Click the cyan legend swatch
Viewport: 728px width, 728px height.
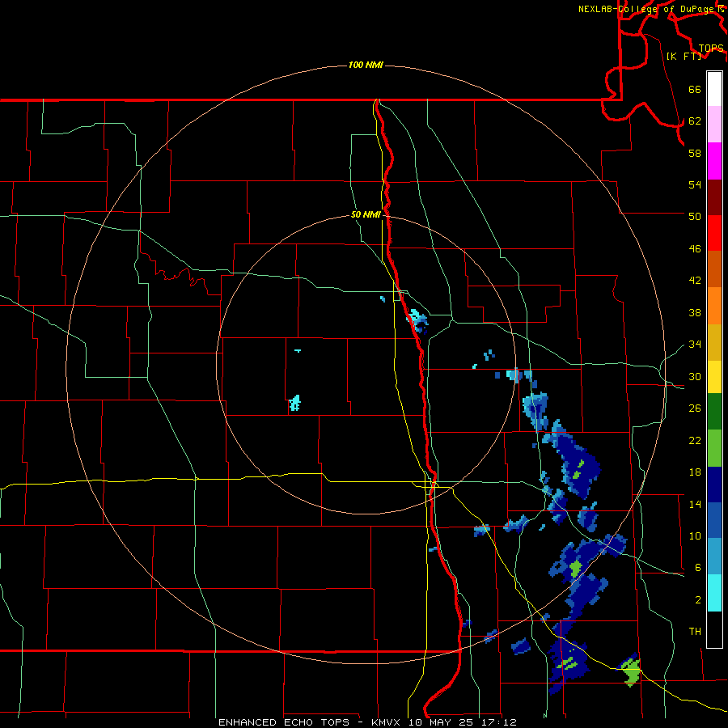tap(714, 593)
